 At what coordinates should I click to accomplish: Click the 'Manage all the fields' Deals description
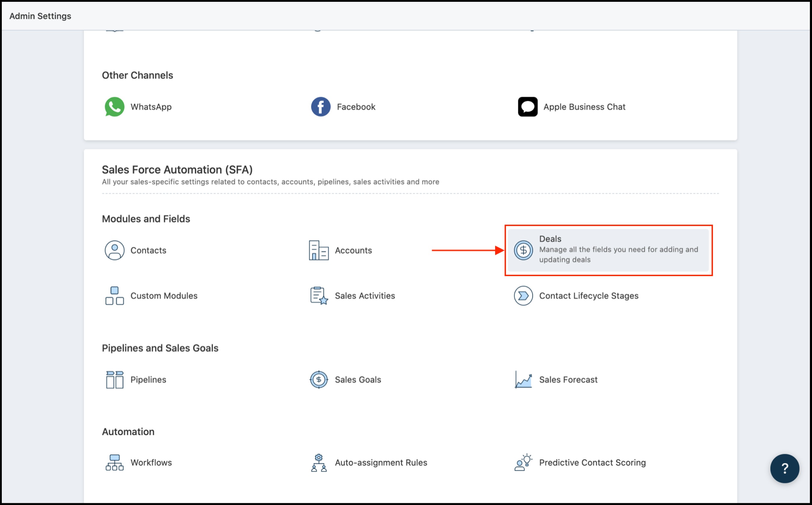coord(618,254)
